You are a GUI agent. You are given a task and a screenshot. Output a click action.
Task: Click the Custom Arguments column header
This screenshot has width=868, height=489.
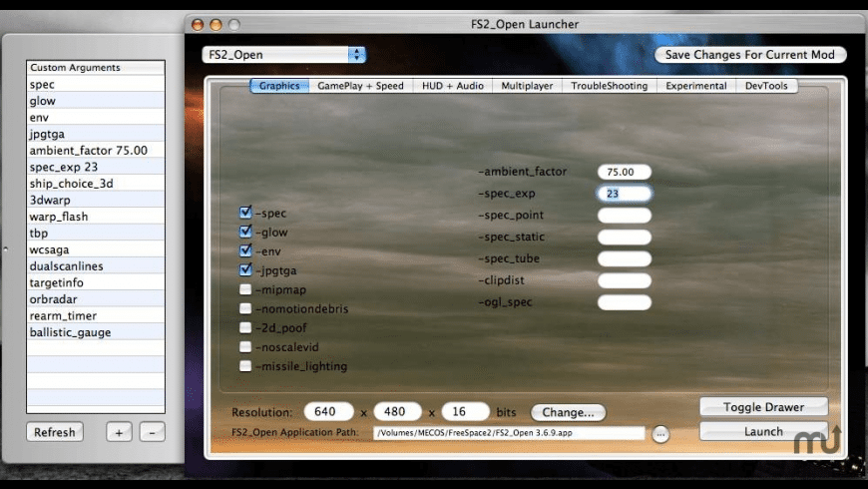[x=96, y=68]
